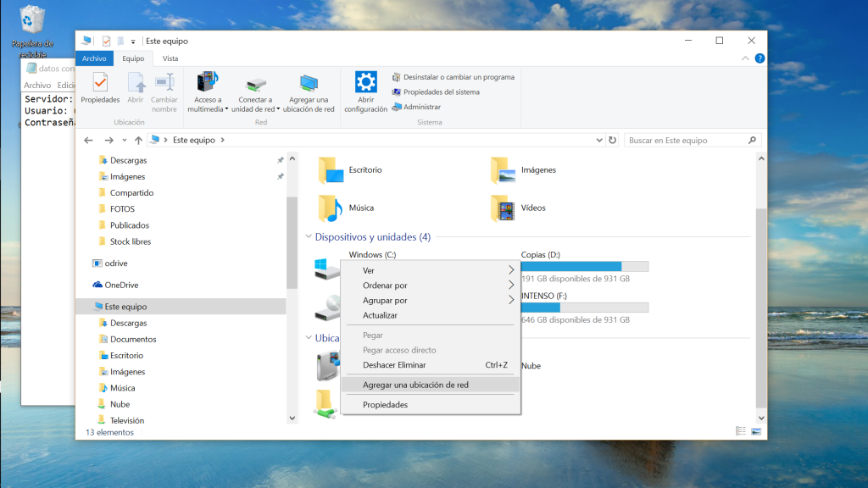
Task: Select OneDrive in the navigation pane
Action: [x=121, y=285]
